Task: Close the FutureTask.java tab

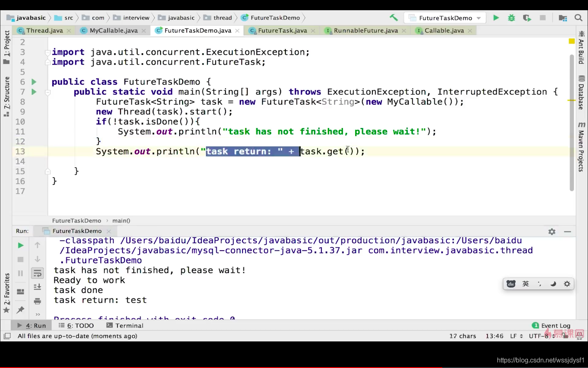Action: [x=313, y=31]
